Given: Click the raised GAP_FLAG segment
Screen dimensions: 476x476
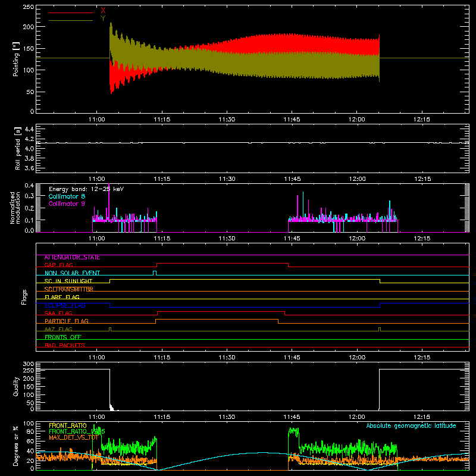Looking at the screenshot, I should click(223, 264).
